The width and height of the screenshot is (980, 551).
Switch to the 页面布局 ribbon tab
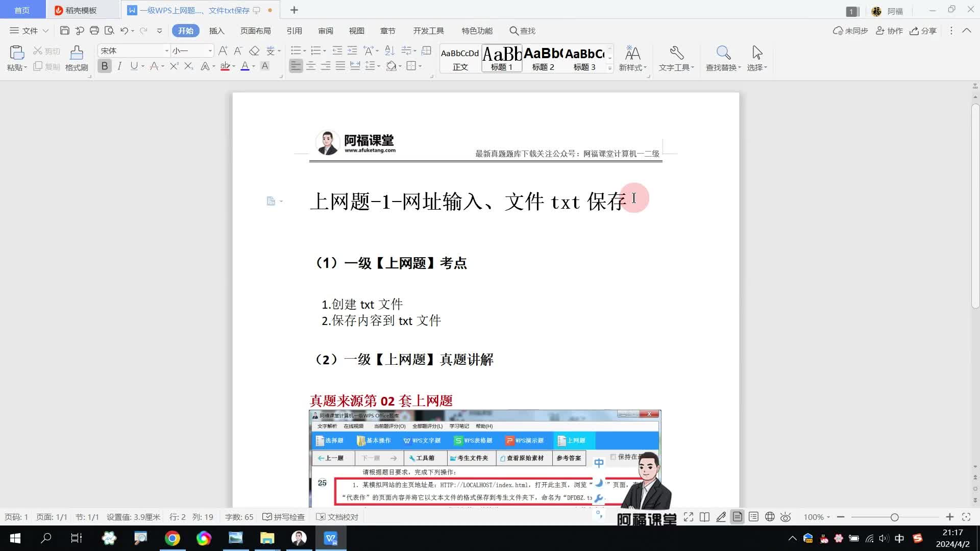coord(255,31)
